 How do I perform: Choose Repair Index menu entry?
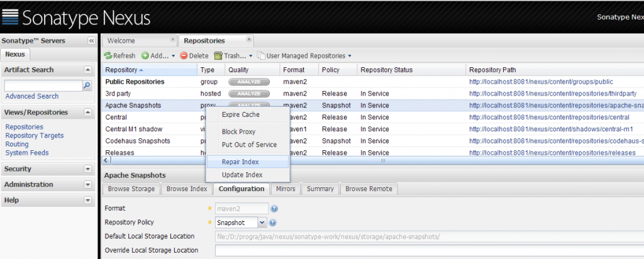point(248,162)
